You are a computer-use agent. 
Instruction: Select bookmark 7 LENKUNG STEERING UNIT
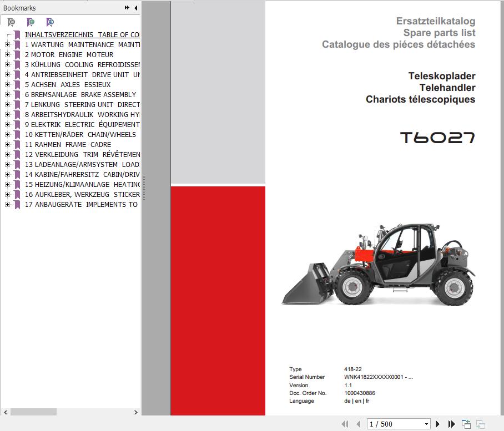coord(82,104)
